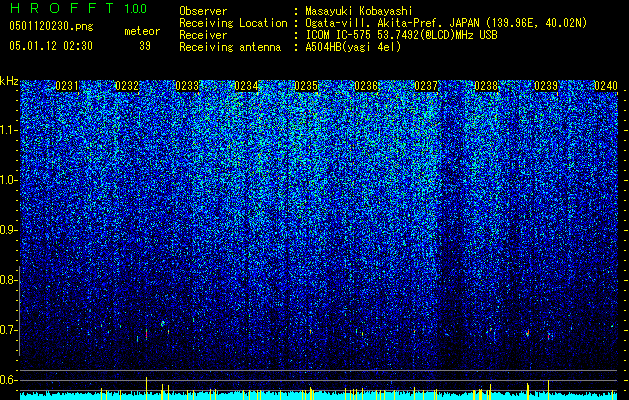
Task: Click the 0235 time marker
Action: [306, 86]
